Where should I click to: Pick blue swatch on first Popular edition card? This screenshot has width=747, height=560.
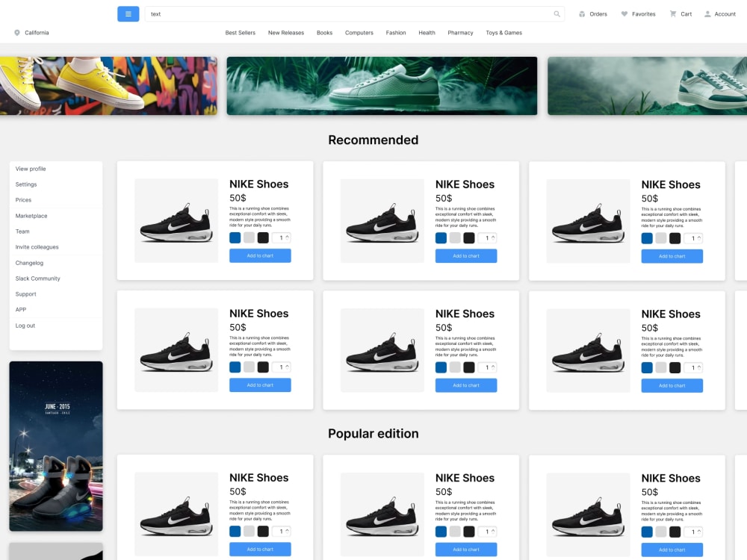pos(235,532)
